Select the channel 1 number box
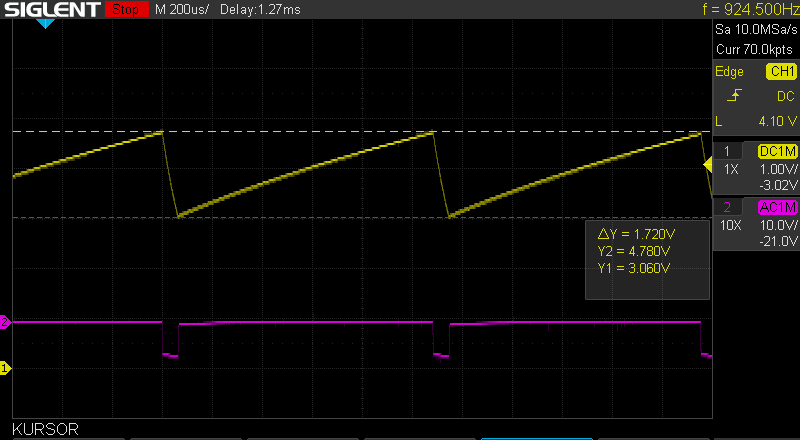 [x=727, y=151]
